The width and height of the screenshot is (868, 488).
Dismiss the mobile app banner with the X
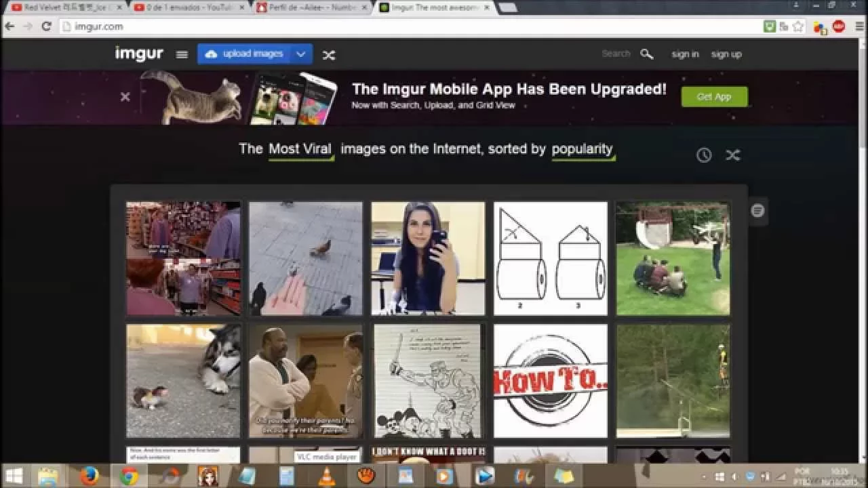click(125, 97)
